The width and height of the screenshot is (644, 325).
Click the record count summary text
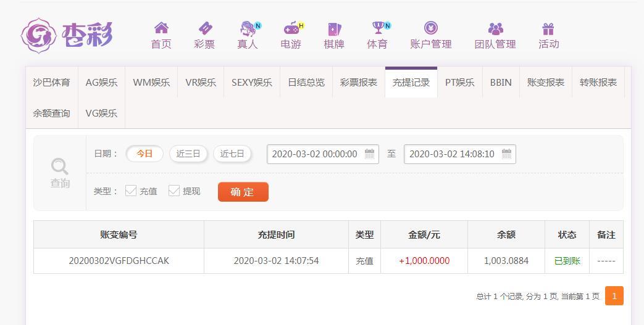pyautogui.click(x=538, y=296)
